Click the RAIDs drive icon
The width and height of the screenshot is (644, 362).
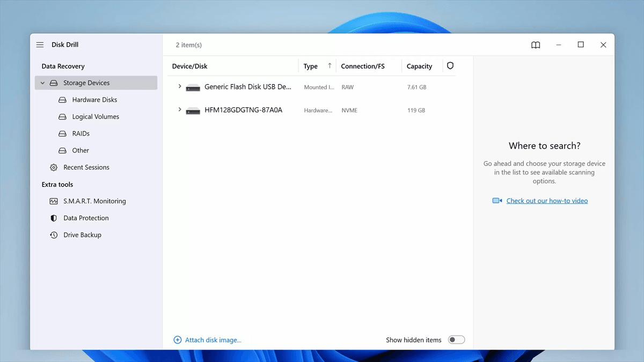62,134
